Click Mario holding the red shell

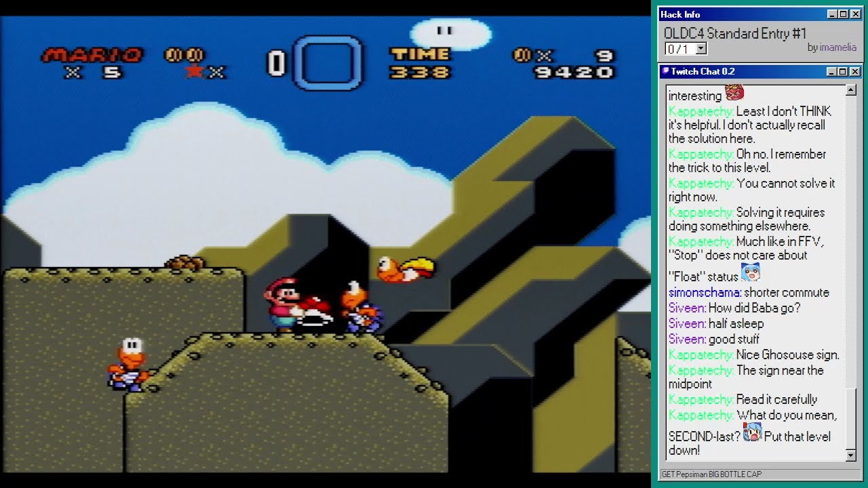(297, 304)
